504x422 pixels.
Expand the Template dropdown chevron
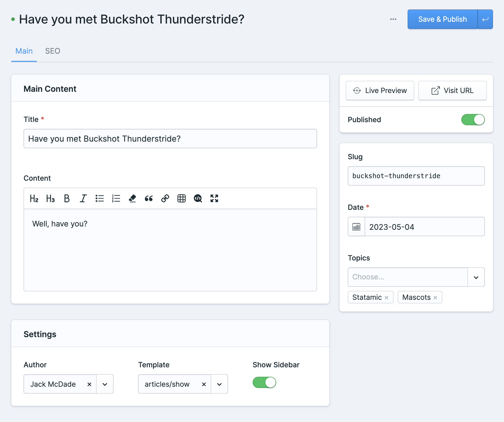[219, 384]
